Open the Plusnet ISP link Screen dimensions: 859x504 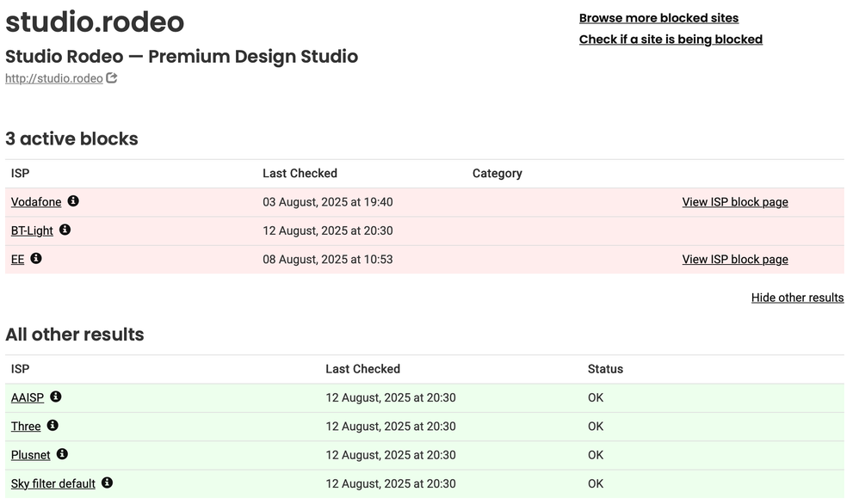pos(30,455)
